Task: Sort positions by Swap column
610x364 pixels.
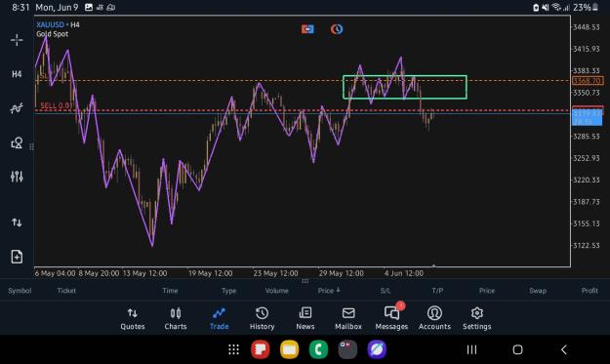Action: coord(538,291)
